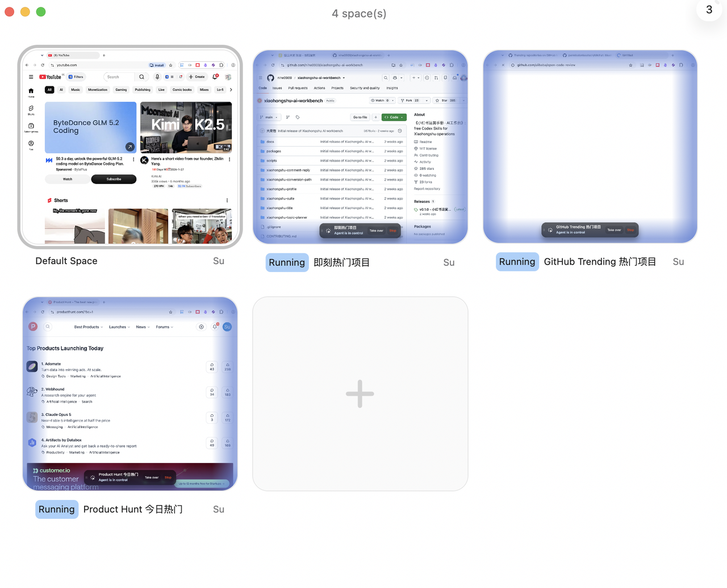Go to Home in YouTube sidebar
The width and height of the screenshot is (727, 588).
pyautogui.click(x=31, y=92)
